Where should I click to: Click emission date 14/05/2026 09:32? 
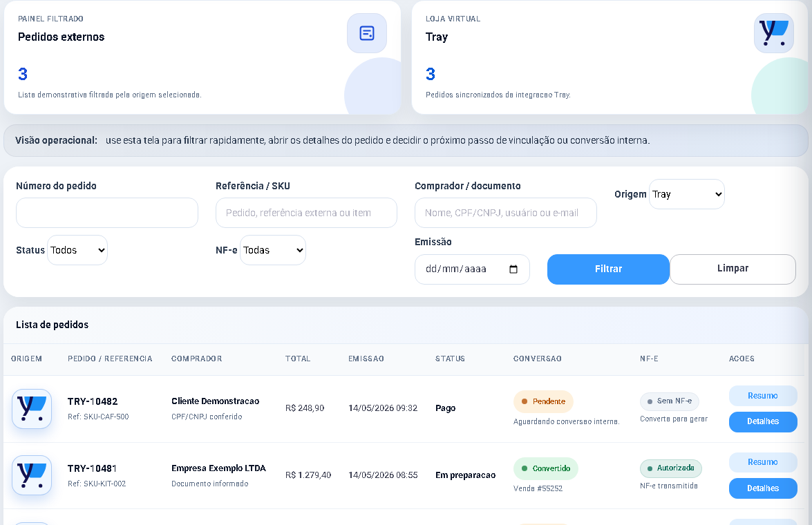pos(383,408)
